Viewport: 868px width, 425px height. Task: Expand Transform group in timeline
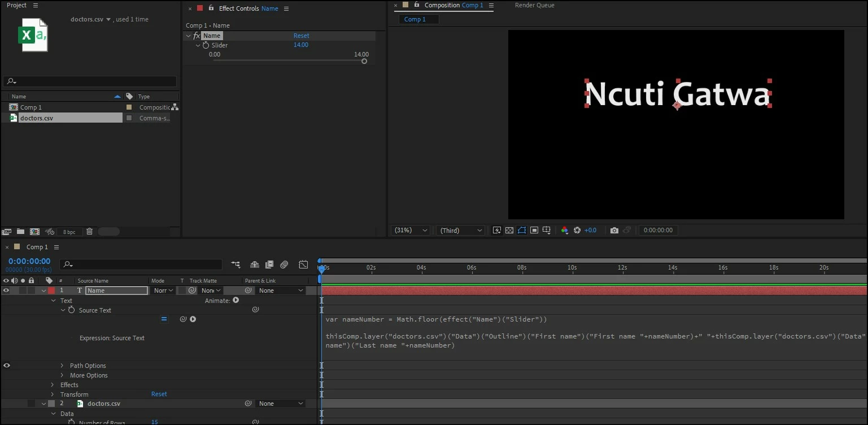click(53, 394)
